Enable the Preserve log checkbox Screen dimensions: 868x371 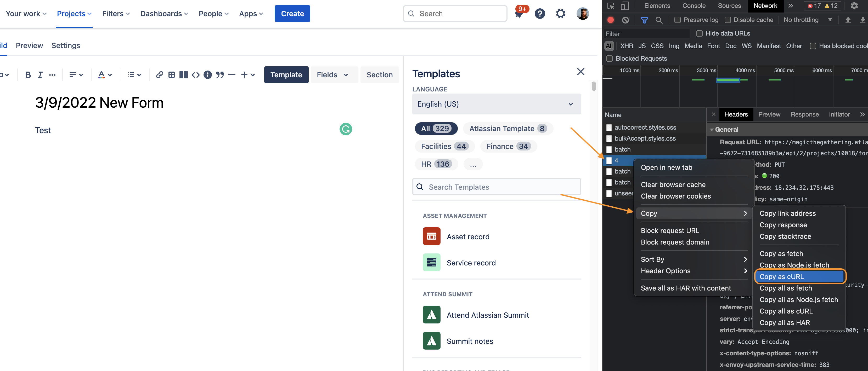pyautogui.click(x=677, y=20)
